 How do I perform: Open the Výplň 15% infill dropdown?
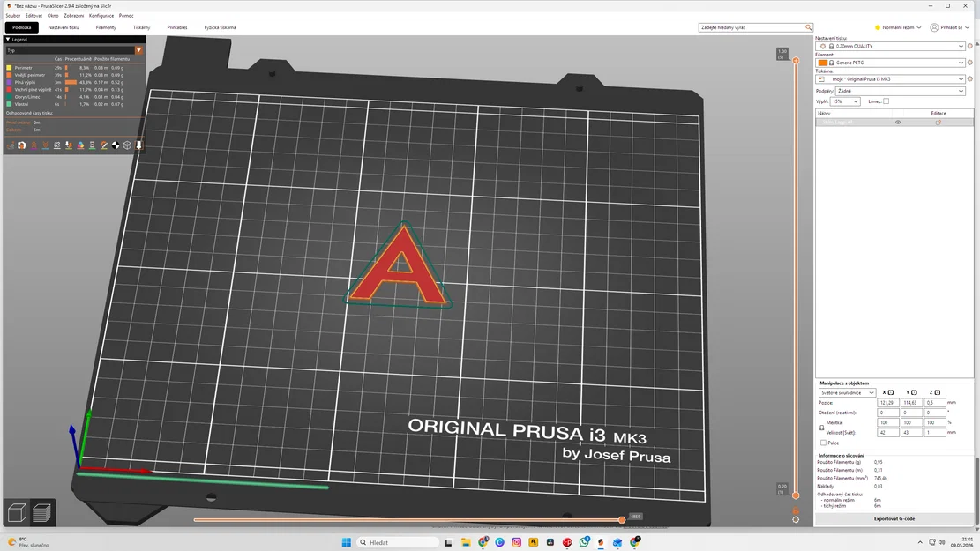tap(846, 101)
